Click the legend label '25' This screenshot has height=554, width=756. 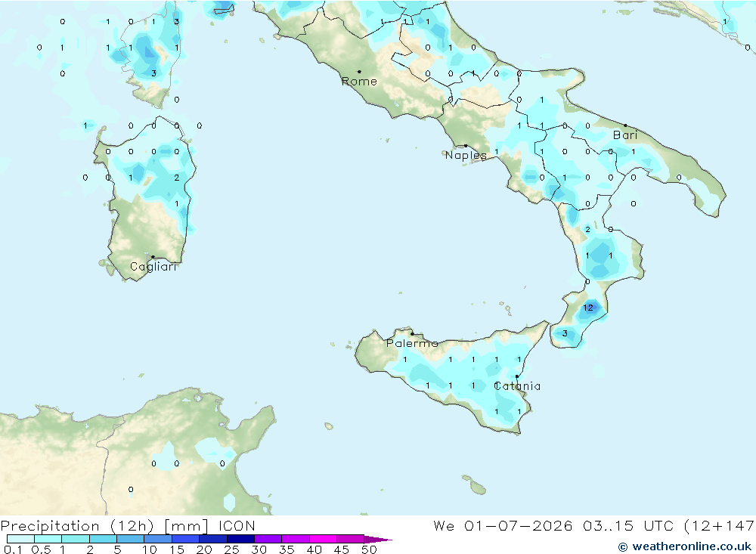(x=232, y=549)
